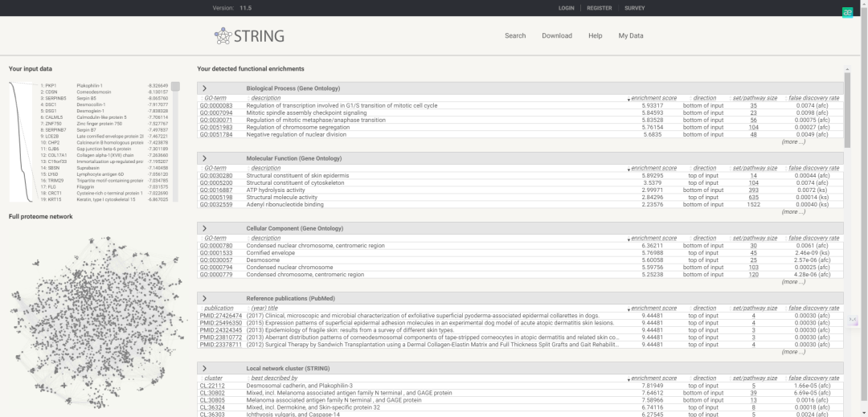Sort Biological Process by set/pathway size
The height and width of the screenshot is (417, 868).
(754, 98)
